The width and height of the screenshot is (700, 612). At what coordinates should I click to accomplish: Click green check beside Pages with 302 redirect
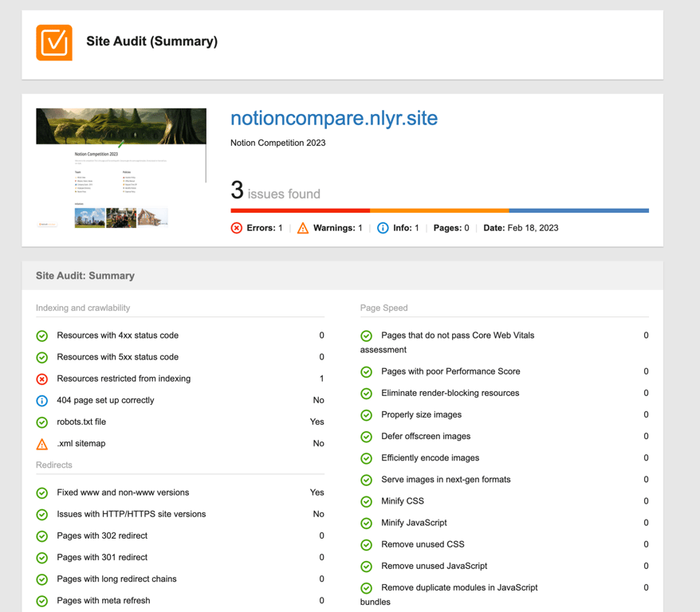tap(42, 536)
